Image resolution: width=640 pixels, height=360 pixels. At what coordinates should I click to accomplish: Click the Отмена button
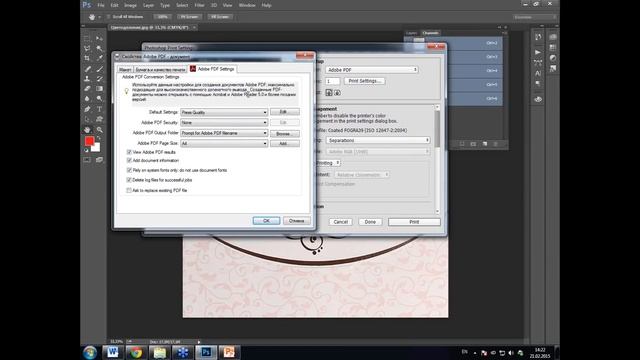click(297, 220)
